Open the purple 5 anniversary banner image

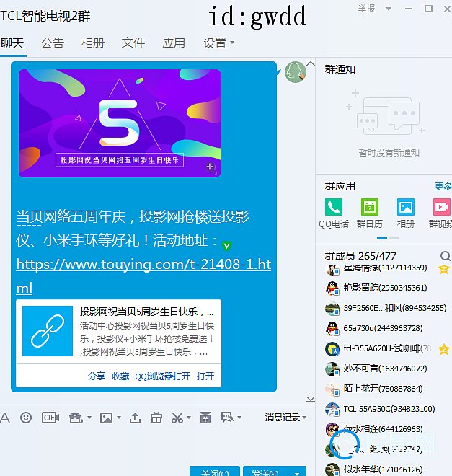tap(120, 123)
